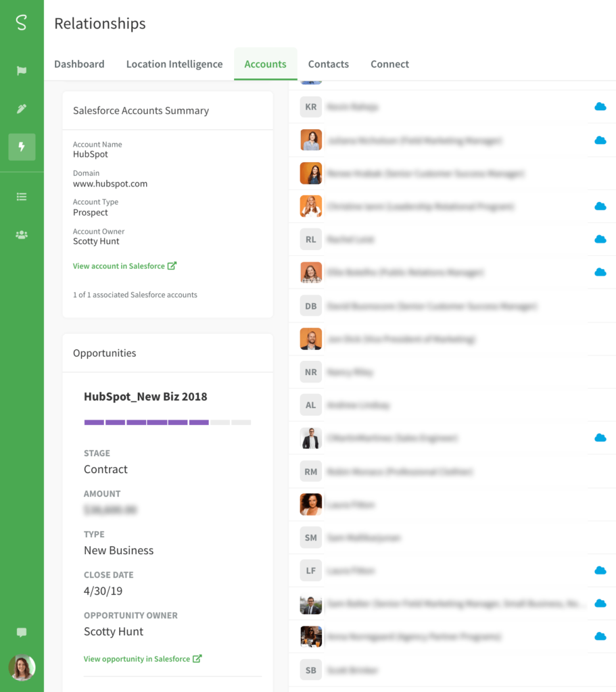Viewport: 616px width, 692px height.
Task: Open the RM contact avatar
Action: pyautogui.click(x=311, y=471)
